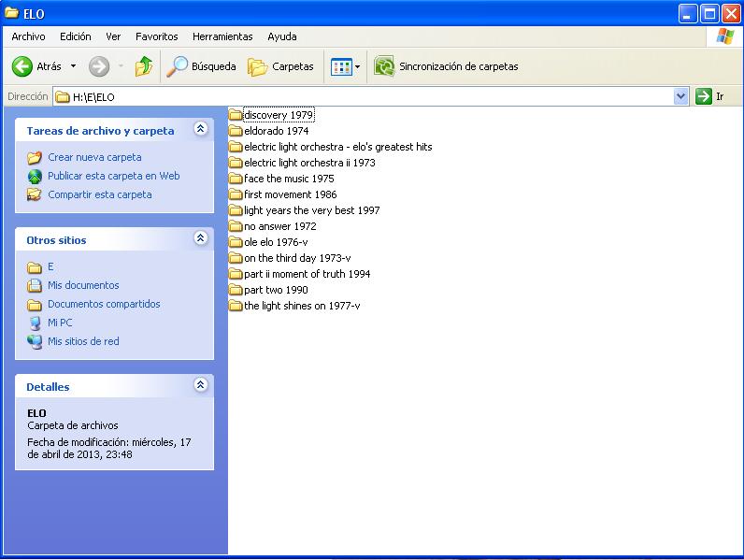This screenshot has width=744, height=560.
Task: Click the greyed forward arrow icon
Action: [99, 66]
